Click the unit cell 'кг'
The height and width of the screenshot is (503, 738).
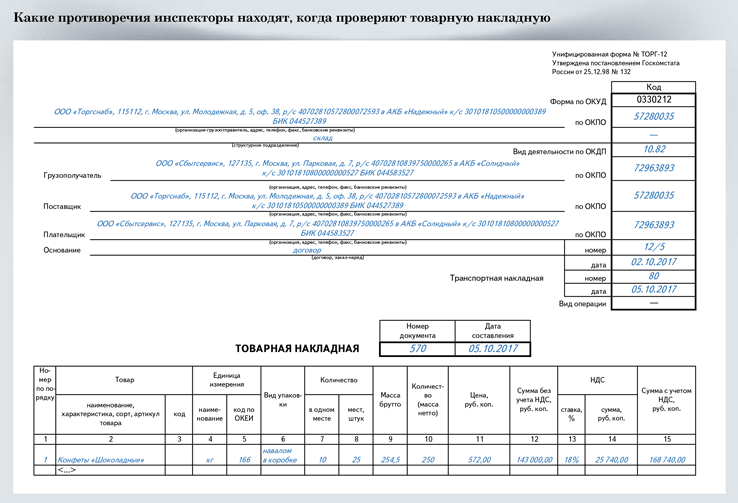pyautogui.click(x=210, y=460)
